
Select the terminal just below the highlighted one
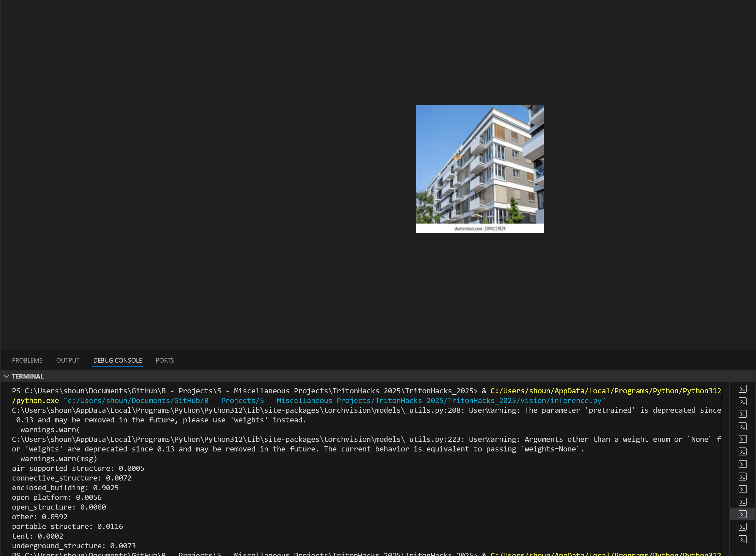click(x=743, y=527)
